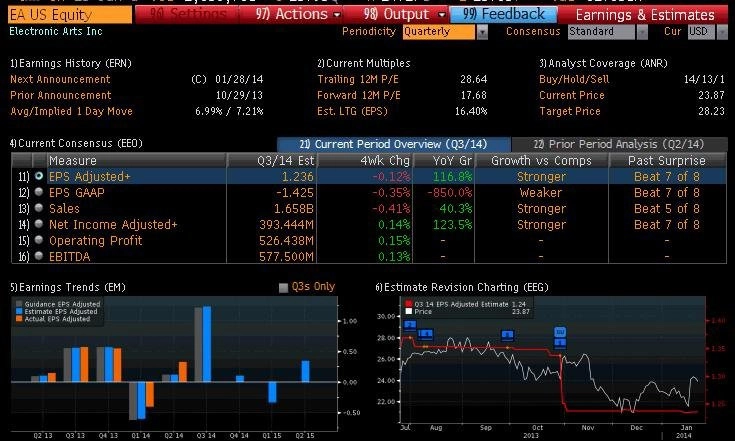Image resolution: width=735 pixels, height=441 pixels.
Task: Click the Current Price value 23.87
Action: pos(711,95)
